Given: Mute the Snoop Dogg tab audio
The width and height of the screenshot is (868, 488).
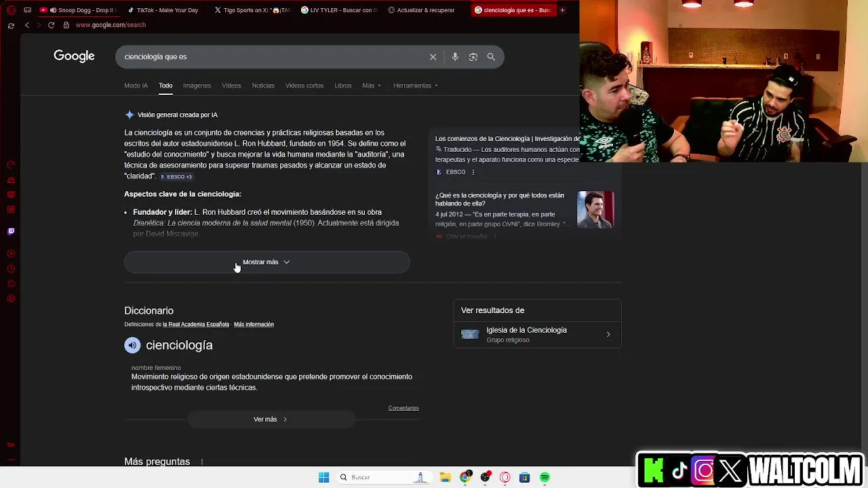Looking at the screenshot, I should pos(53,10).
